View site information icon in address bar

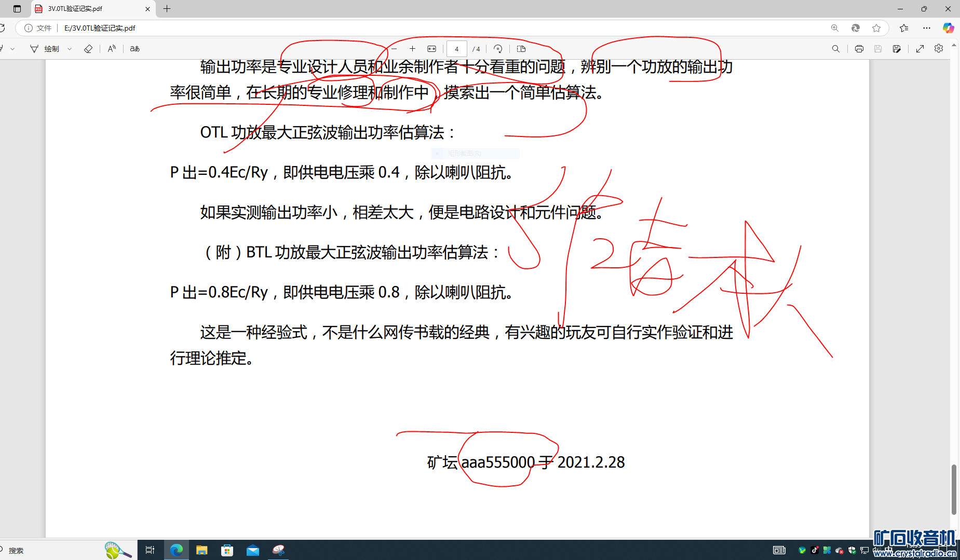(x=29, y=28)
